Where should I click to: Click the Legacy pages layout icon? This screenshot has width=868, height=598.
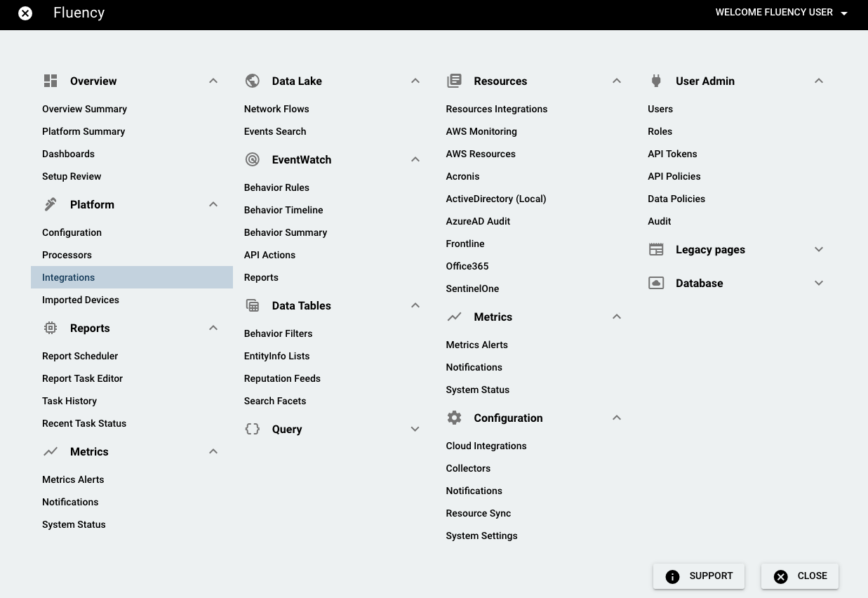pos(656,249)
